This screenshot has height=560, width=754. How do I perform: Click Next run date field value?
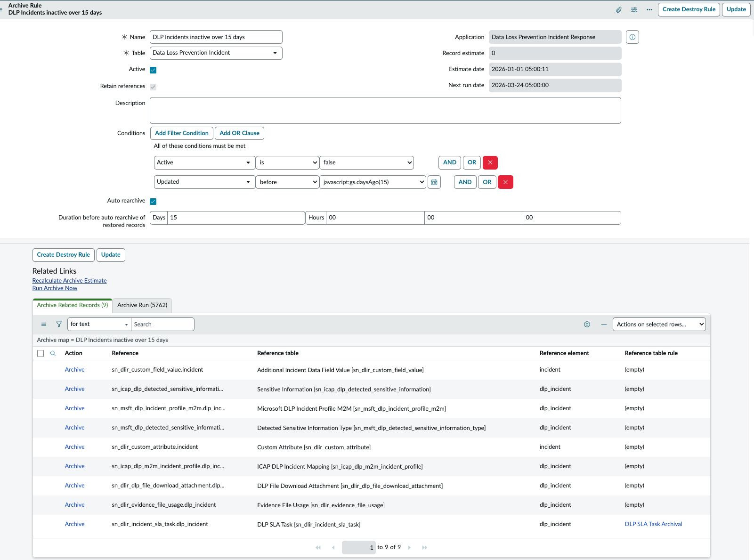click(x=555, y=86)
